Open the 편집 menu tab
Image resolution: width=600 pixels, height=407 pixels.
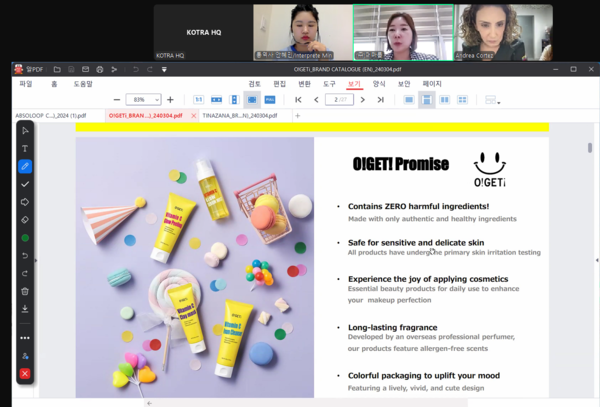click(x=279, y=84)
